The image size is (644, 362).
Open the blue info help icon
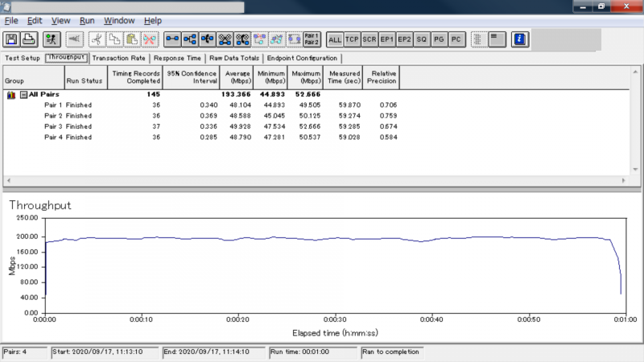520,39
